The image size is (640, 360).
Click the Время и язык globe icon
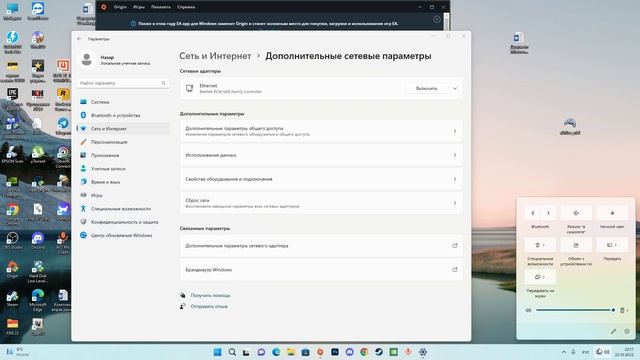[x=83, y=182]
